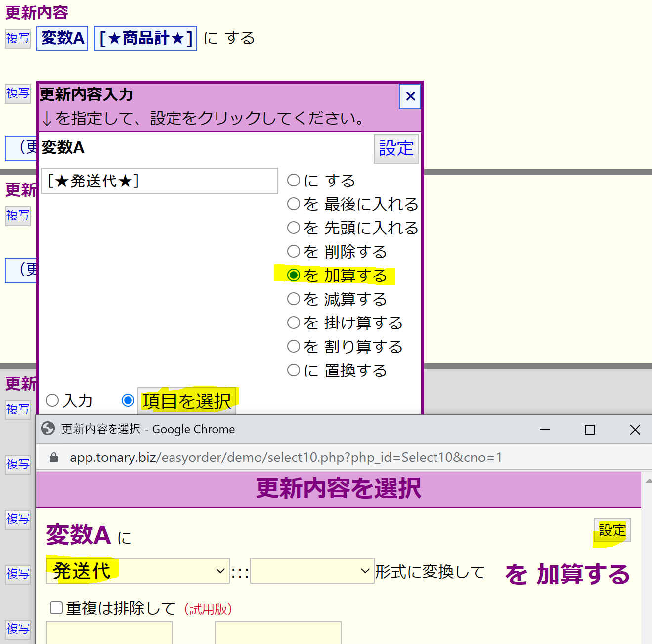This screenshot has height=644, width=652.
Task: Expand the format conversion dropdown before 形式に変換して
Action: tap(312, 571)
